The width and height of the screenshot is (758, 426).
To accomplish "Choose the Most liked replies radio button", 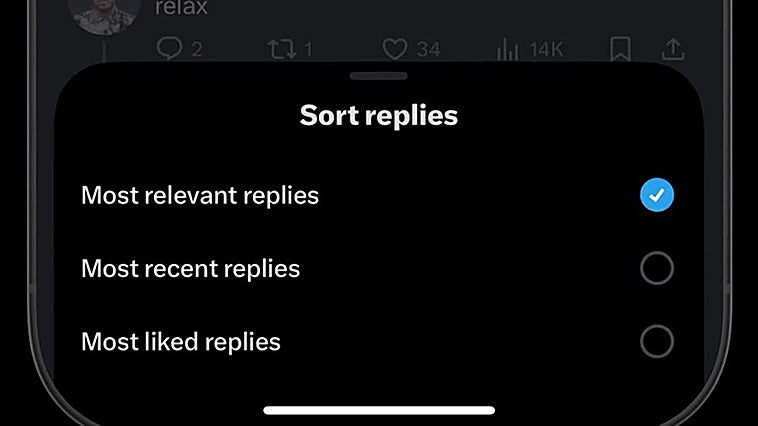I will [x=657, y=342].
